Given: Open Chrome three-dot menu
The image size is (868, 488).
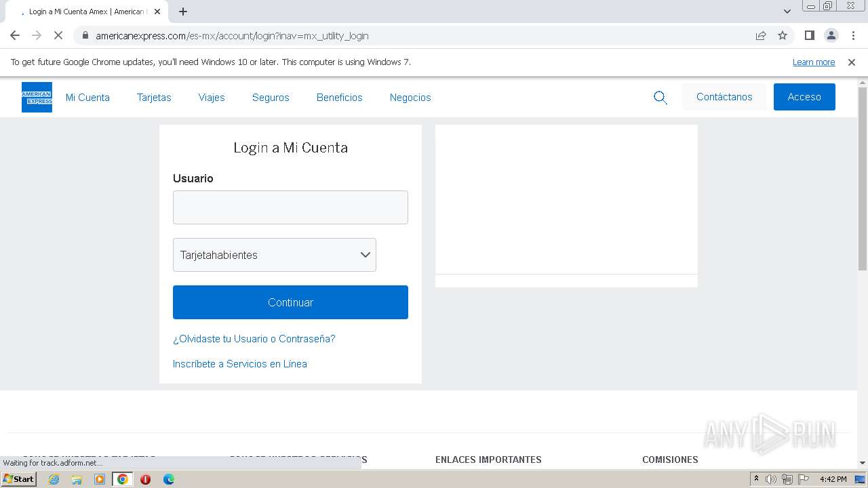Looking at the screenshot, I should tap(852, 35).
